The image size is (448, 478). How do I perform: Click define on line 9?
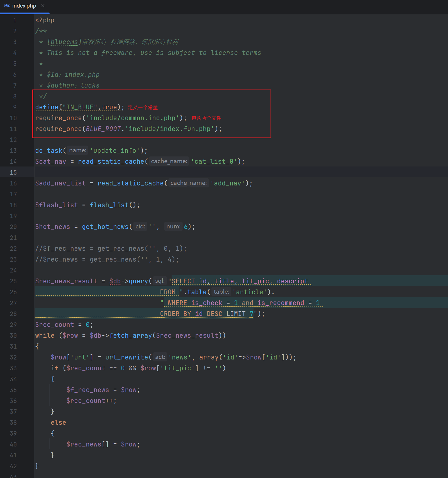(47, 107)
